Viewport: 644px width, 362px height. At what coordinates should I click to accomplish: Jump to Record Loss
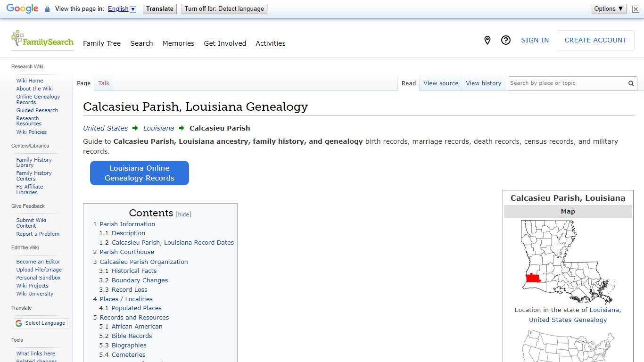[129, 290]
